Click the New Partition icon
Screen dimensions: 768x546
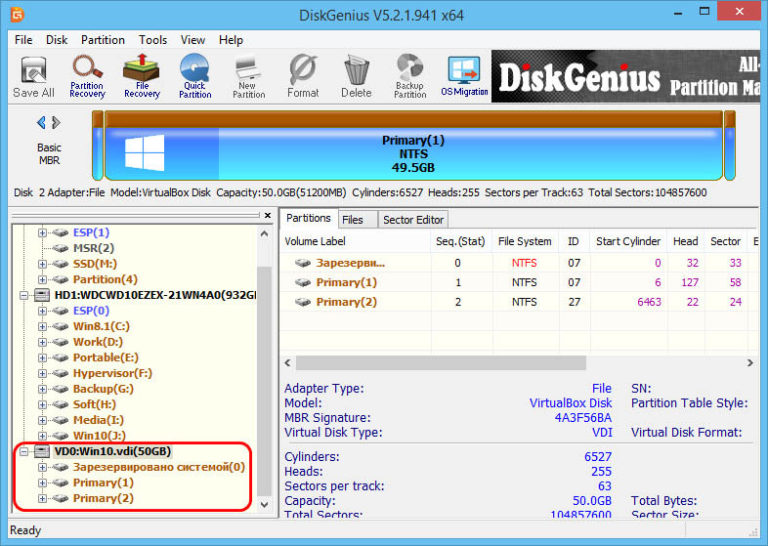[246, 76]
